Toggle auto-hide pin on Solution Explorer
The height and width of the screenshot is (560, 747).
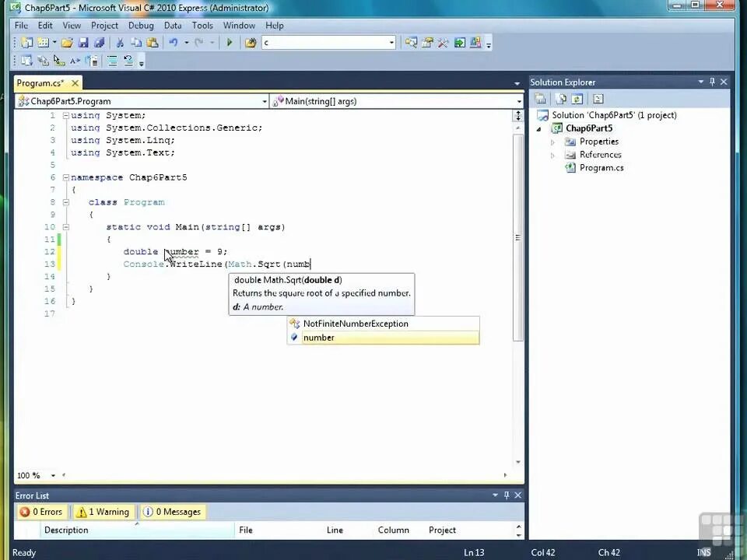(x=712, y=82)
